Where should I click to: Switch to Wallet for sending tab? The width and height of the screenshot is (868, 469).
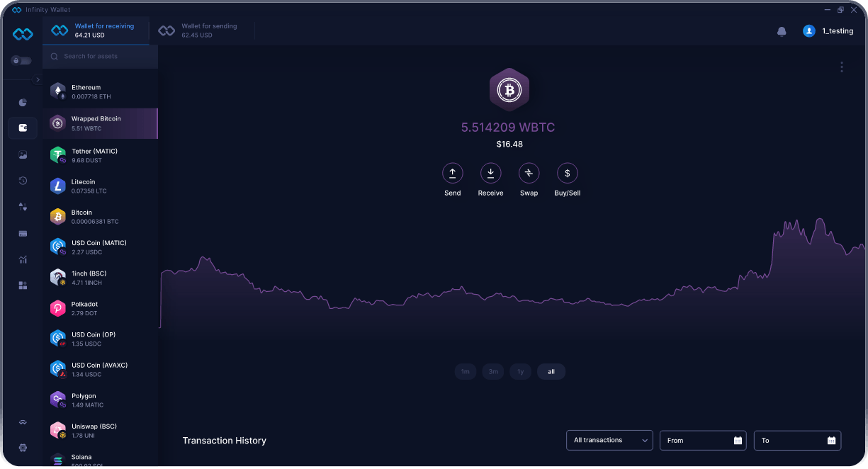(203, 30)
